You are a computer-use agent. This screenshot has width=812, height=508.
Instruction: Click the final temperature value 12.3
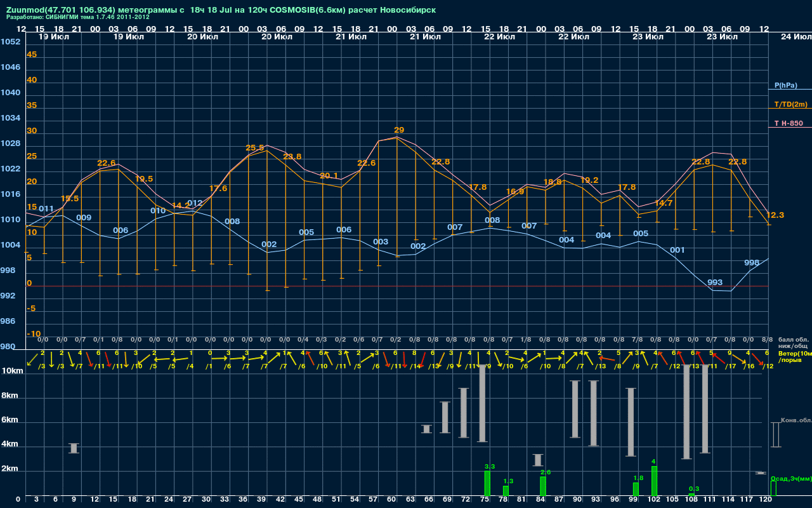pyautogui.click(x=775, y=215)
